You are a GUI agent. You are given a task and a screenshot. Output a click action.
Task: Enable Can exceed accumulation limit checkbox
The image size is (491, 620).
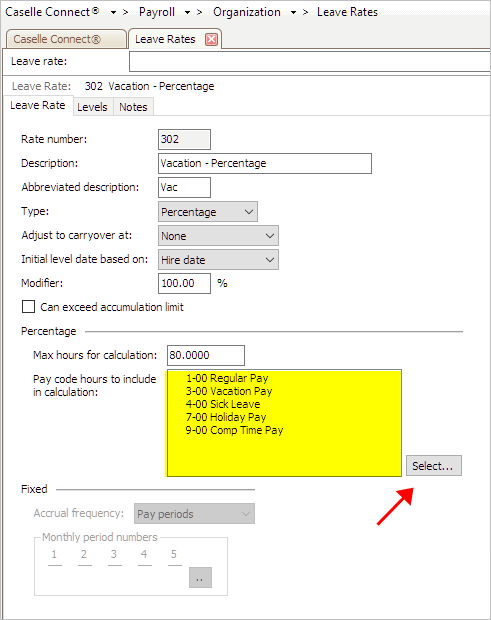[x=28, y=307]
